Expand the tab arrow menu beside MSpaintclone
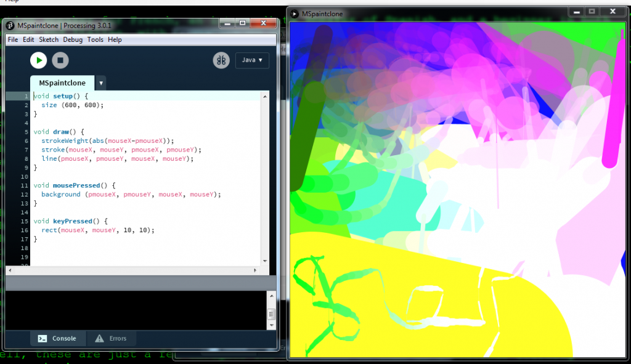This screenshot has width=631, height=364. coord(101,83)
